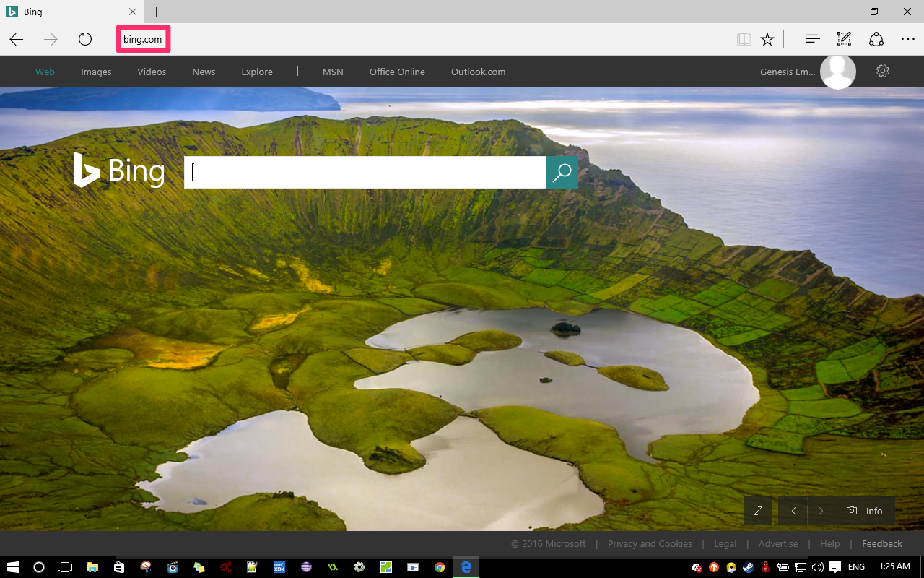Create a Web Note on this page
The width and height of the screenshot is (924, 578).
pos(843,39)
